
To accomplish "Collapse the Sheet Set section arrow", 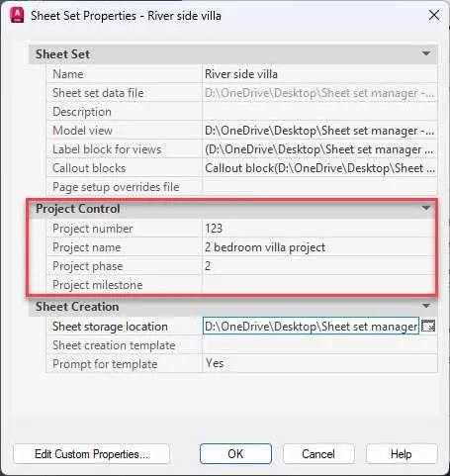I will (x=426, y=53).
